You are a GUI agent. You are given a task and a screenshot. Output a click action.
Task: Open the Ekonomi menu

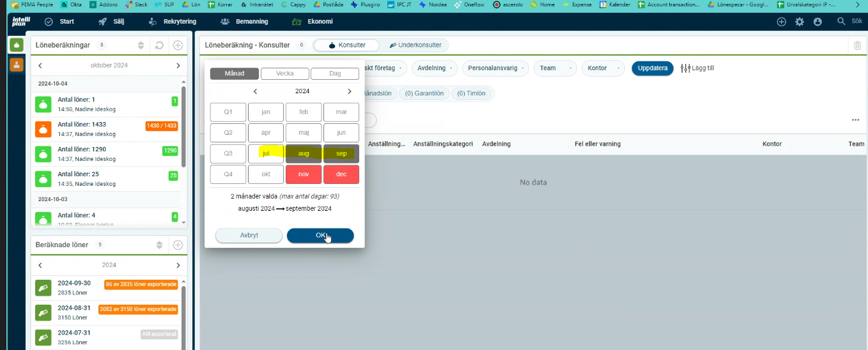click(x=312, y=22)
